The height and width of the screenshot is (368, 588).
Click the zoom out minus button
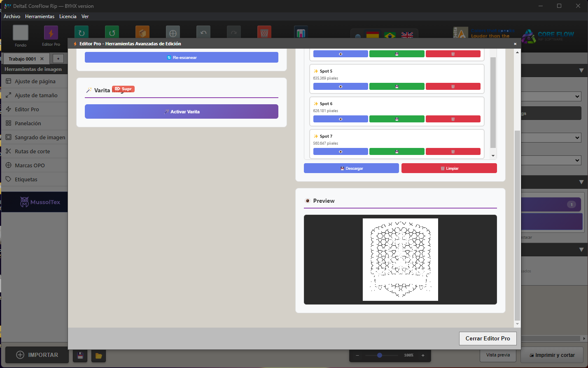(x=357, y=355)
